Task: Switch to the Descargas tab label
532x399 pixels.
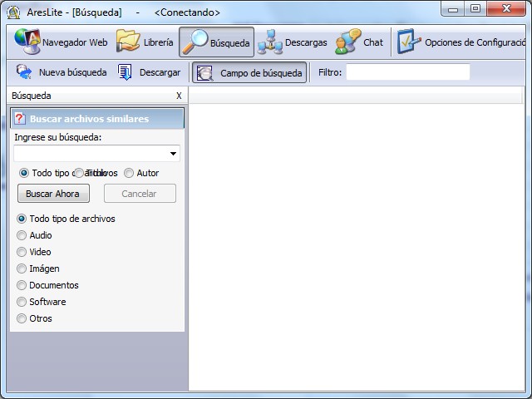Action: [306, 42]
